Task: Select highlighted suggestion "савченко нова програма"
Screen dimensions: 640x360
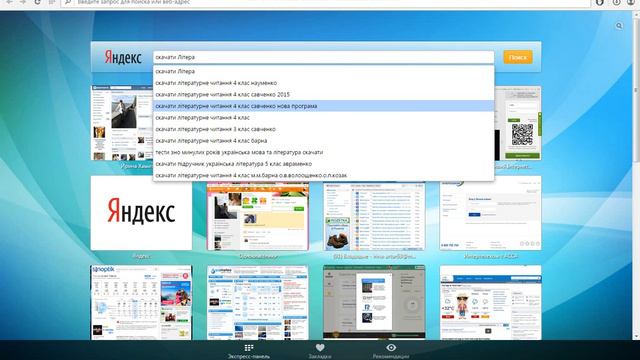Action: 323,106
